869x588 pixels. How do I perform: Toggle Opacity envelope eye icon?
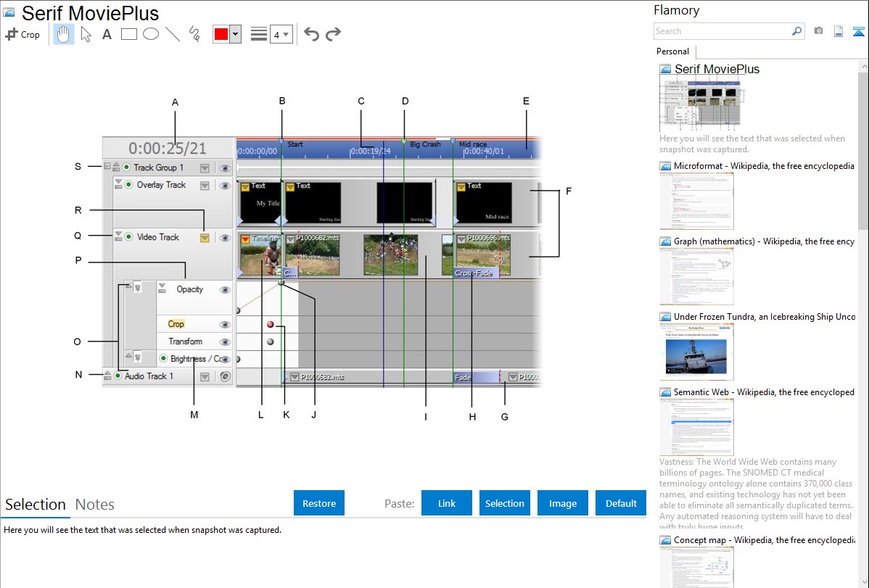point(224,290)
